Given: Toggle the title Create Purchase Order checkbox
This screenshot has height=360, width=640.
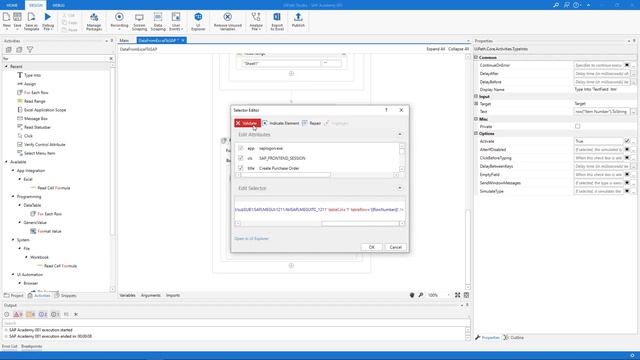Looking at the screenshot, I should click(x=240, y=168).
